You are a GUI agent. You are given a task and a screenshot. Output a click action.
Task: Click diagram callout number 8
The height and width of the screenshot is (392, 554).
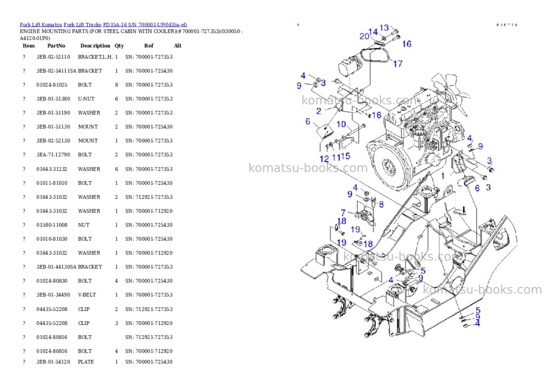coord(381,204)
